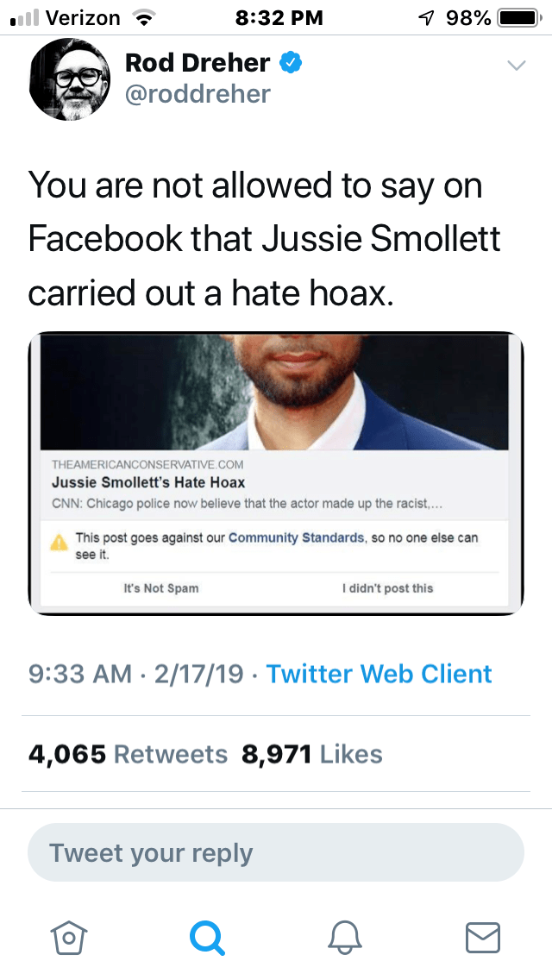Open the Messages envelope icon
Viewport: 552px width, 980px height.
point(482,936)
